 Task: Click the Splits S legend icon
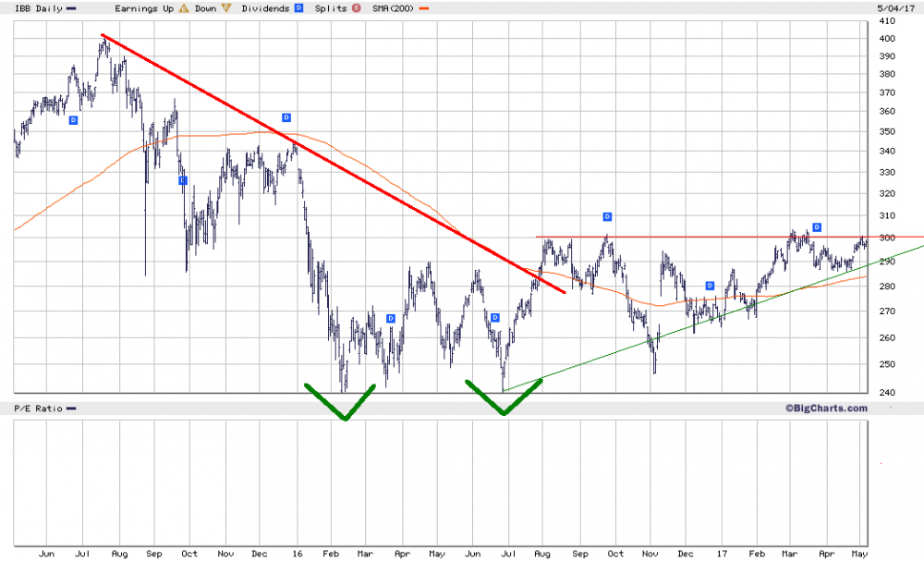(x=356, y=8)
